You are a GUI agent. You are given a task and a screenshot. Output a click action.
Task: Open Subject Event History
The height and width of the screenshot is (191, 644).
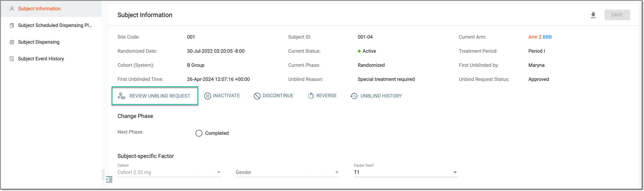(51, 59)
